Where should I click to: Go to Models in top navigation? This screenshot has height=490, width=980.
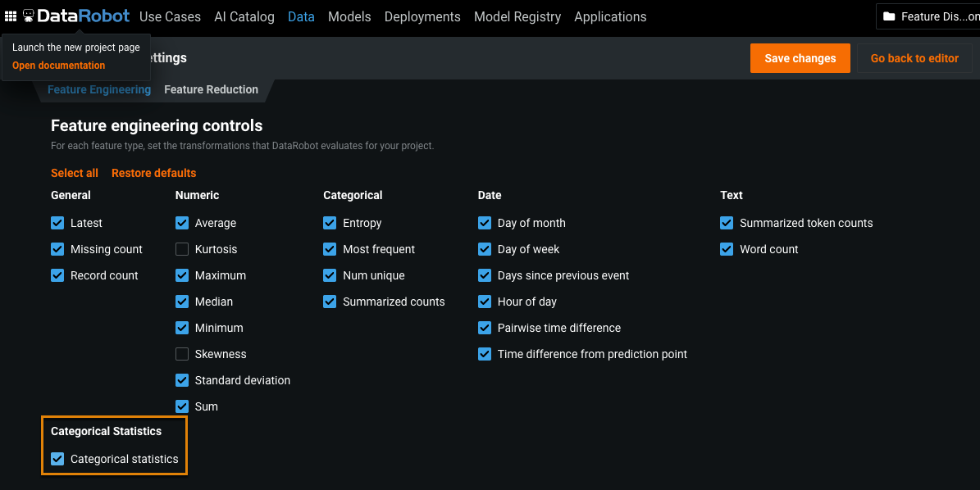[x=349, y=16]
